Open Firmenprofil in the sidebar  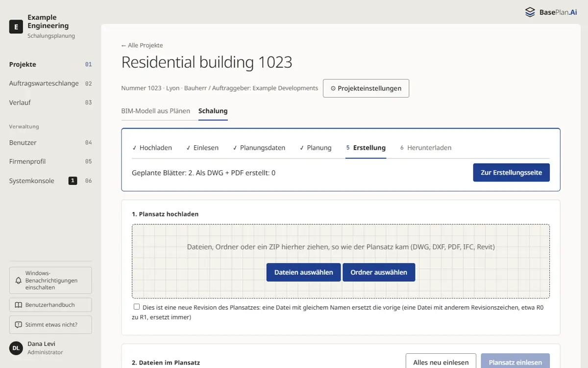click(50, 161)
